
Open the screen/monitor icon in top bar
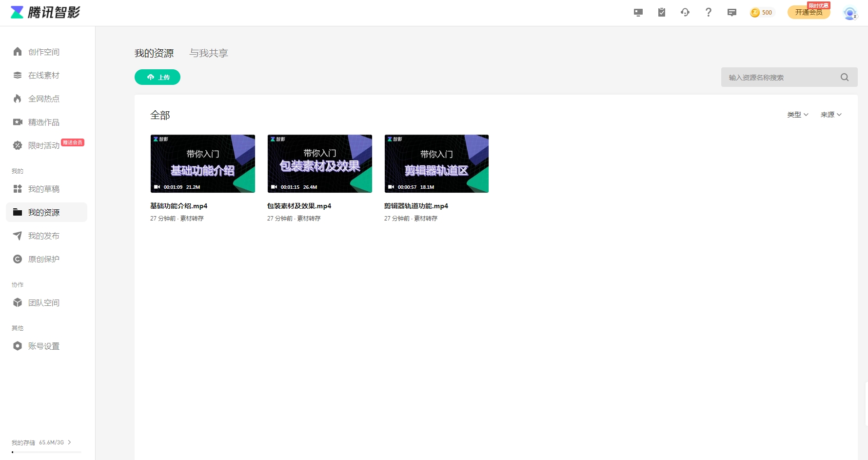638,13
